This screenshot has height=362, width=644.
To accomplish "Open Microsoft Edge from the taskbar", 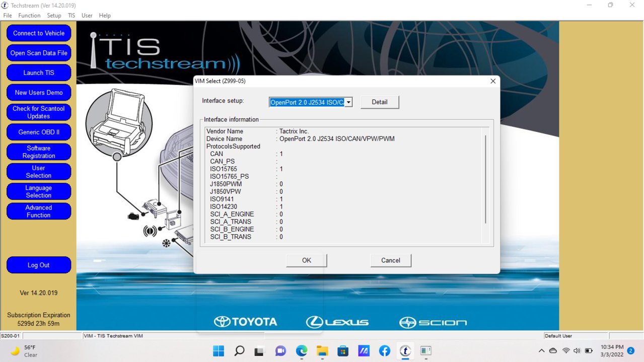I will point(302,350).
